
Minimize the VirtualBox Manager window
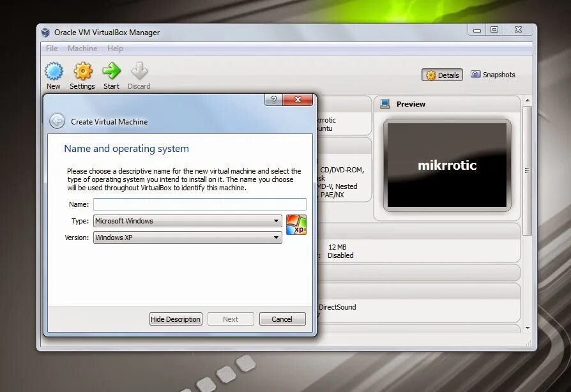pyautogui.click(x=476, y=30)
